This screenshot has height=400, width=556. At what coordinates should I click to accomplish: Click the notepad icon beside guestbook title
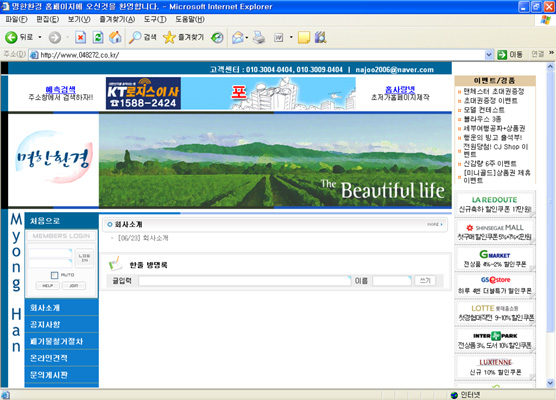click(x=115, y=264)
